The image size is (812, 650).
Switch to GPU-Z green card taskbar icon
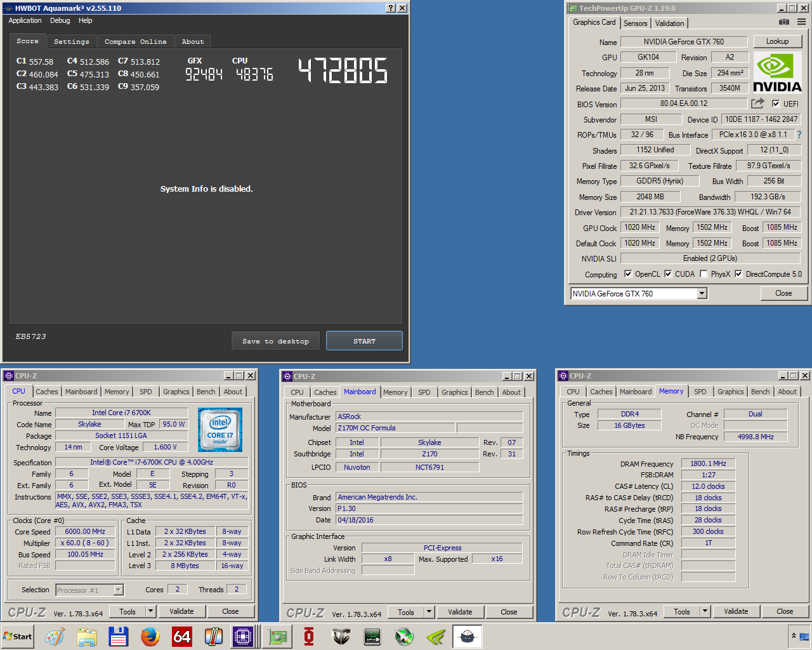tap(277, 636)
